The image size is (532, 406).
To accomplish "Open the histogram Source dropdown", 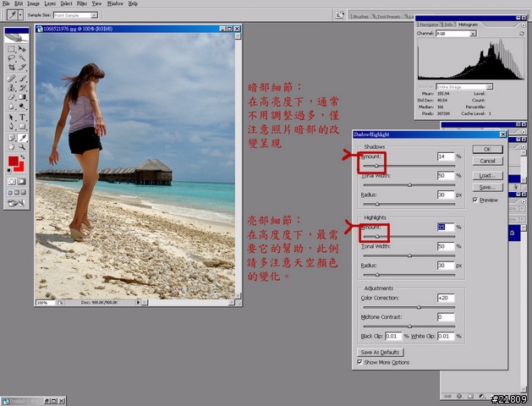I will (489, 87).
